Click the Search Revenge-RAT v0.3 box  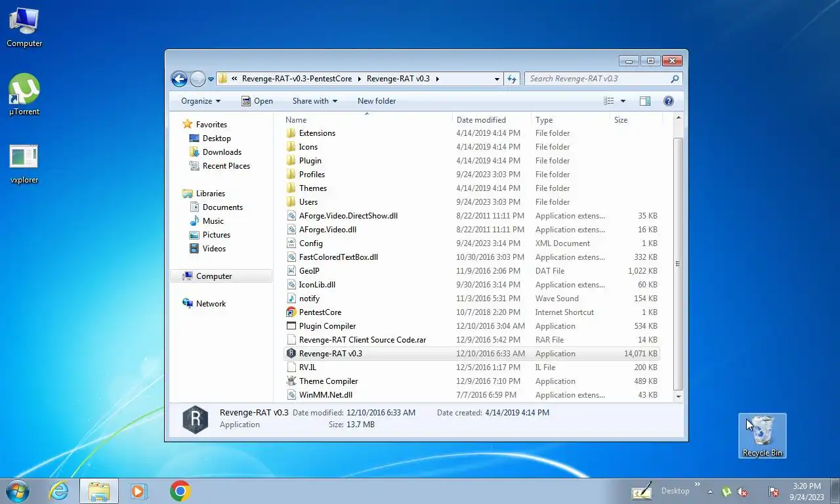click(x=603, y=79)
